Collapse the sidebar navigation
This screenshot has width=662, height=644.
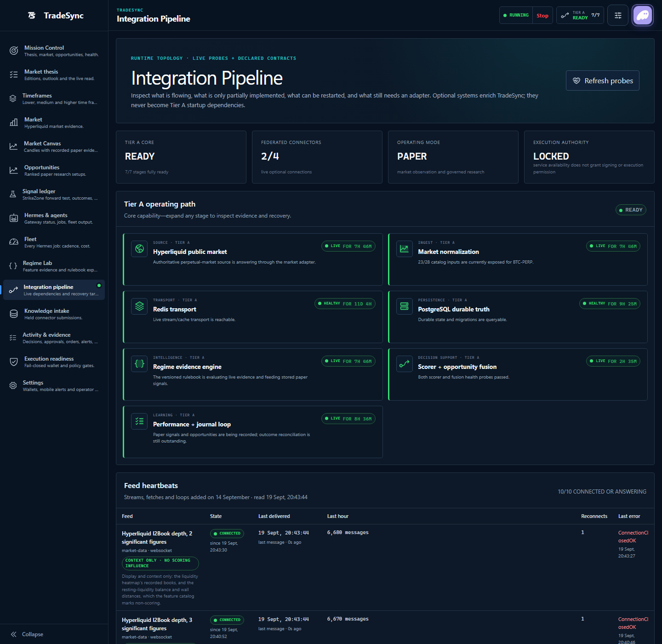(x=27, y=634)
